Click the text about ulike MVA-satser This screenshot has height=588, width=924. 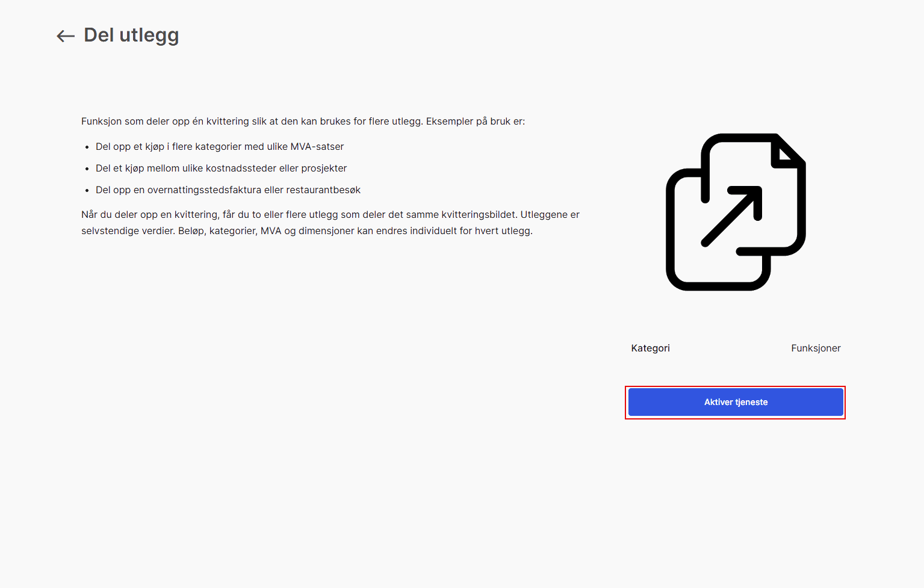tap(220, 147)
